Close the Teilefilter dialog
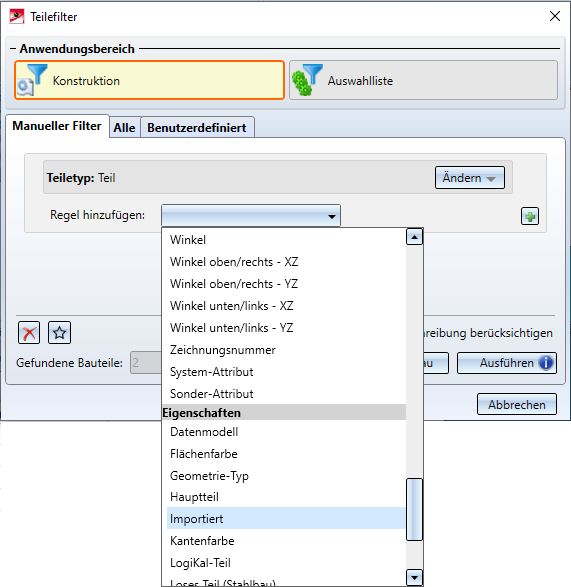The width and height of the screenshot is (571, 587). 555,16
